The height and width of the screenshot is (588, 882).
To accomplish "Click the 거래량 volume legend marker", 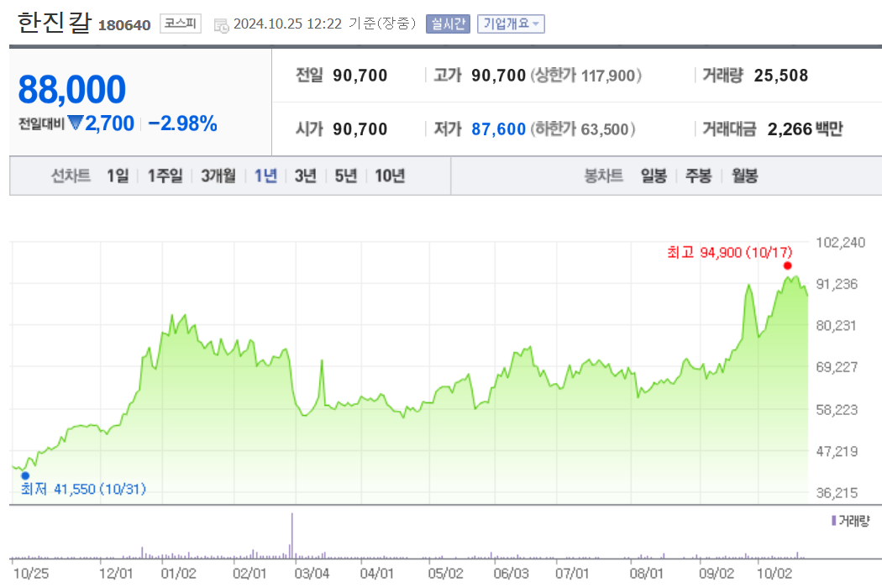I will tap(833, 521).
